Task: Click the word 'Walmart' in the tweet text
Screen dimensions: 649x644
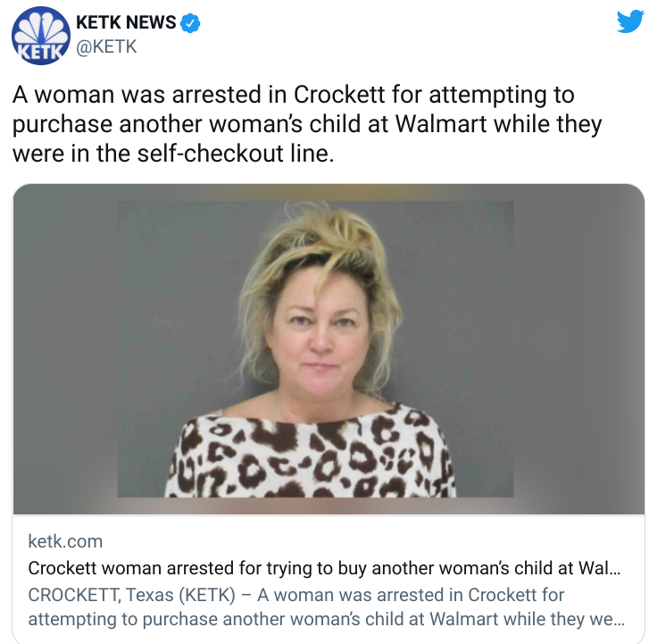Action: point(441,124)
